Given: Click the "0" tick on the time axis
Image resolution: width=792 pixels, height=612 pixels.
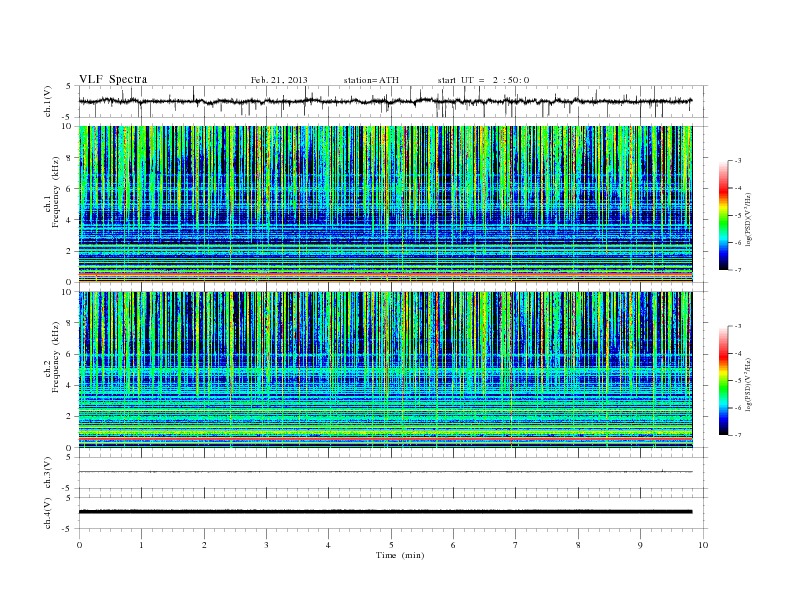Looking at the screenshot, I should 79,545.
